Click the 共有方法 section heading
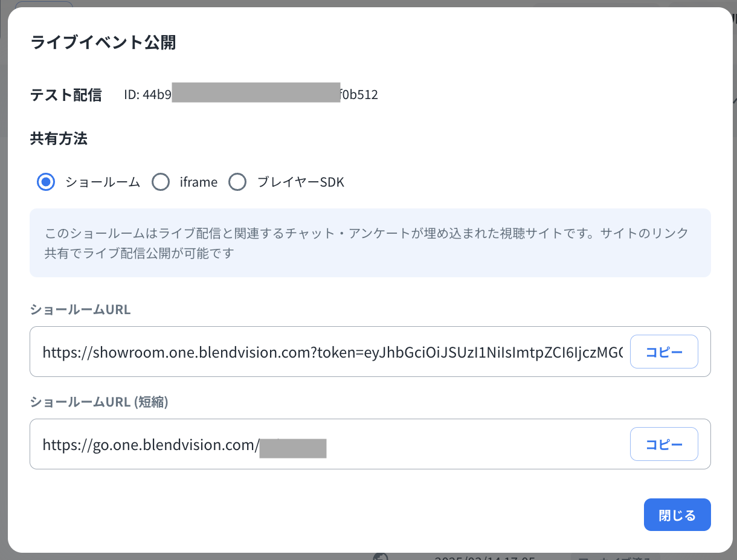 pyautogui.click(x=59, y=139)
